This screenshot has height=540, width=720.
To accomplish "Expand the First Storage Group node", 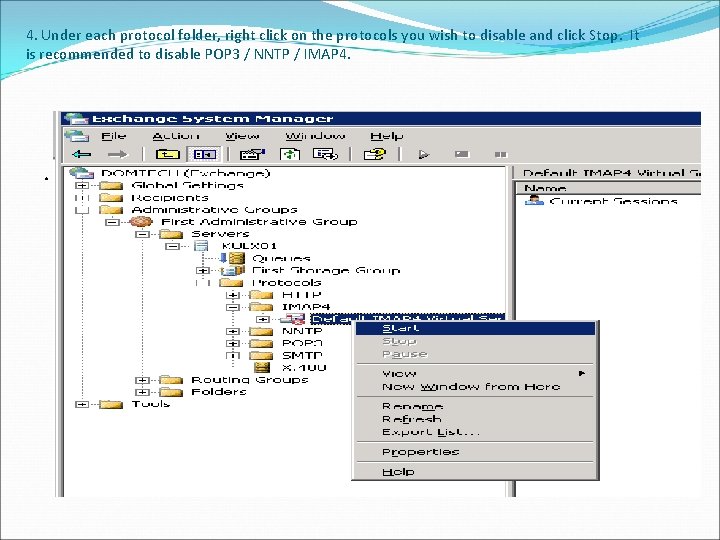I will (202, 270).
